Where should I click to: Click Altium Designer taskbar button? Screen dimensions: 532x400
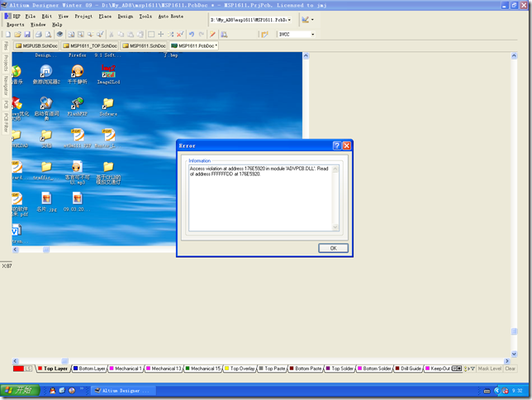[124, 390]
